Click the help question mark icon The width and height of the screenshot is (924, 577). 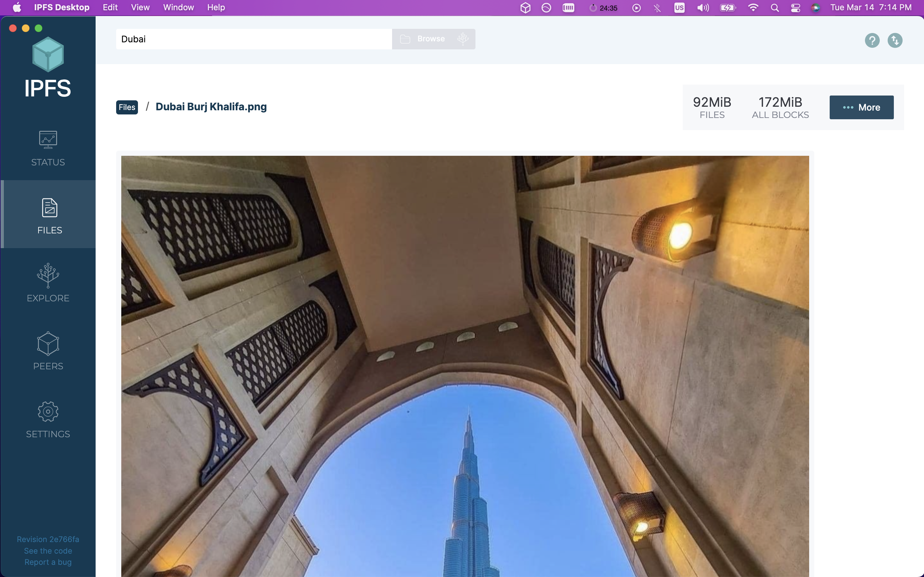click(x=872, y=40)
